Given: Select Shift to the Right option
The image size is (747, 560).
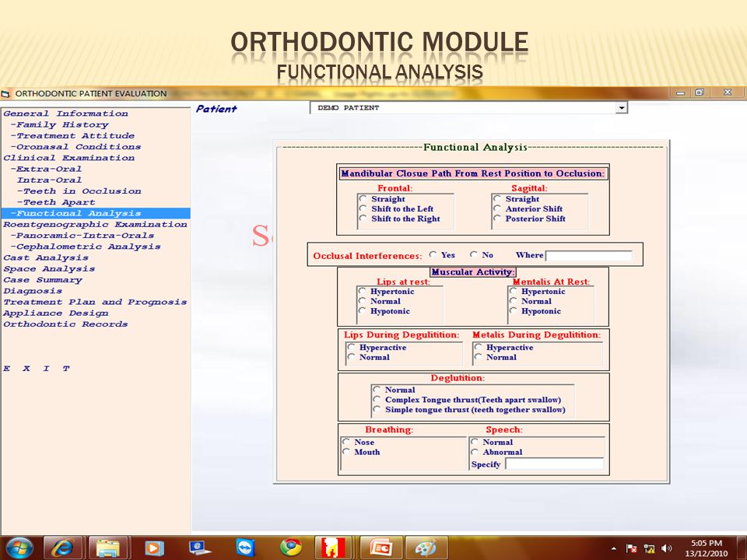Looking at the screenshot, I should click(363, 219).
